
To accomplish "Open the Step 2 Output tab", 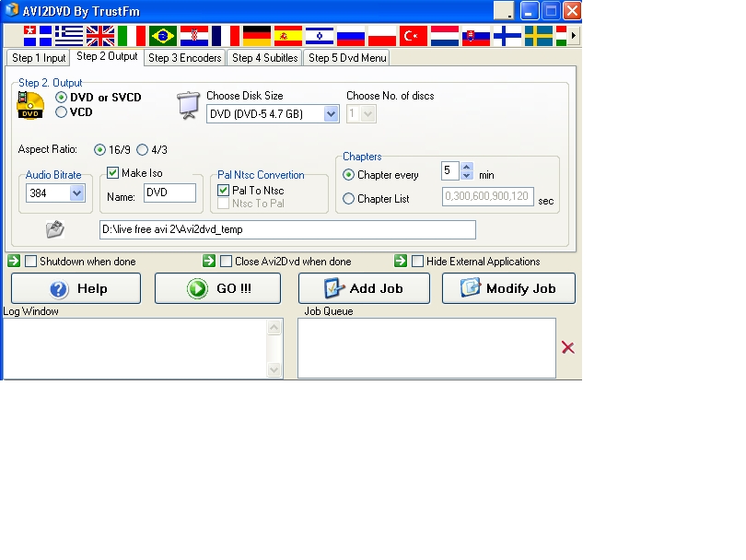I will 107,56.
